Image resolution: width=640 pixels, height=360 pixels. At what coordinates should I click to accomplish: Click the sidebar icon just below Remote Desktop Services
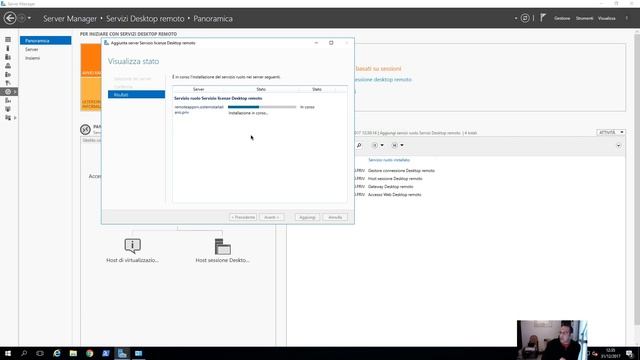[8, 100]
